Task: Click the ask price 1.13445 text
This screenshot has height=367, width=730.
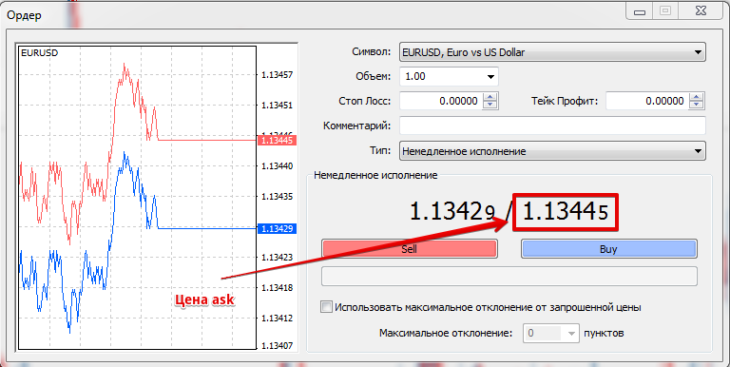Action: (565, 212)
